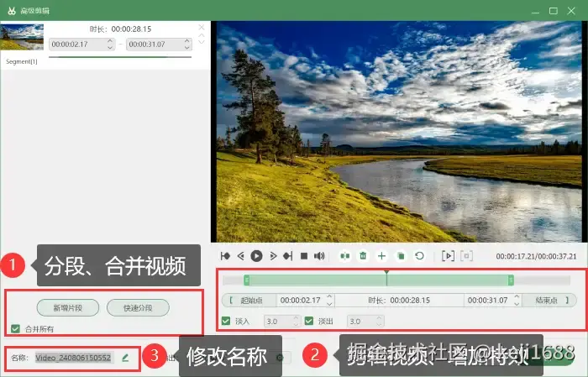Image resolution: width=588 pixels, height=377 pixels.
Task: Click the timeline end time field 00:00:31.07
Action: (x=488, y=301)
